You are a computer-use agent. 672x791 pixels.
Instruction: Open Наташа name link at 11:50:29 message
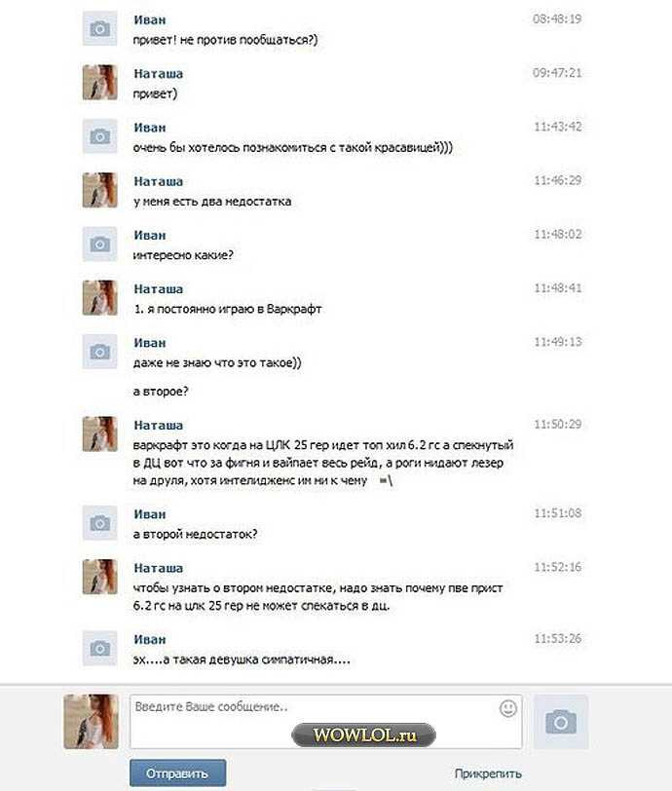(x=159, y=426)
